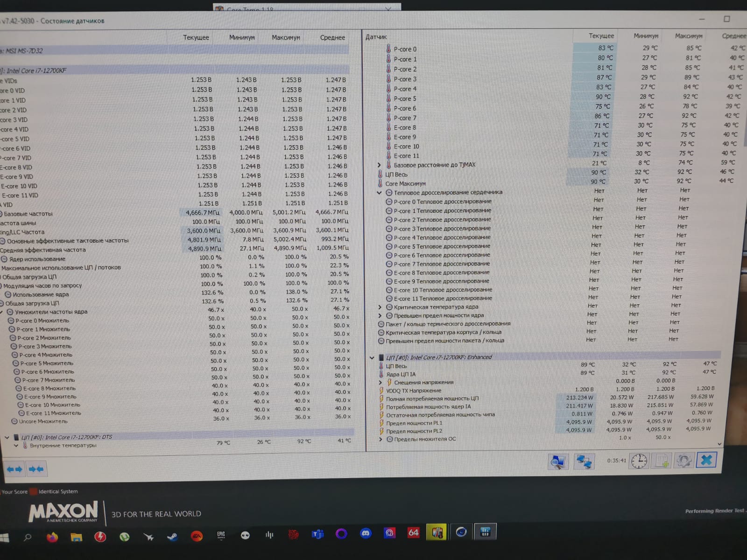Click the collapse-columns inward arrows button
This screenshot has width=747, height=560.
coord(36,469)
